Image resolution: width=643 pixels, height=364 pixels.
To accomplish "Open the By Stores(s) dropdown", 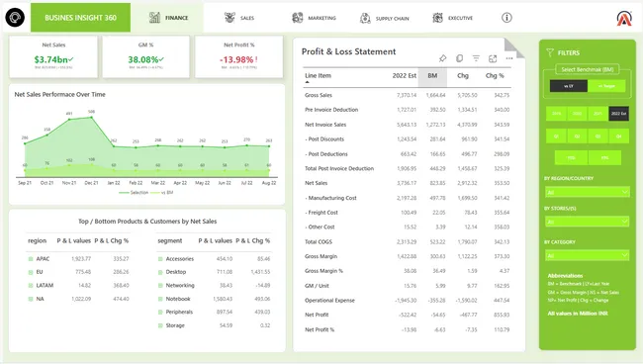I will [588, 222].
